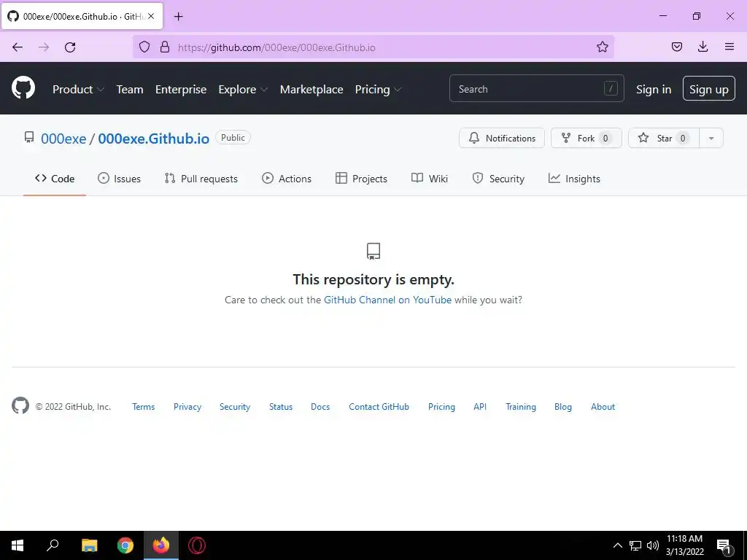The image size is (747, 560).
Task: Bookmark this page with the star icon
Action: 602,47
